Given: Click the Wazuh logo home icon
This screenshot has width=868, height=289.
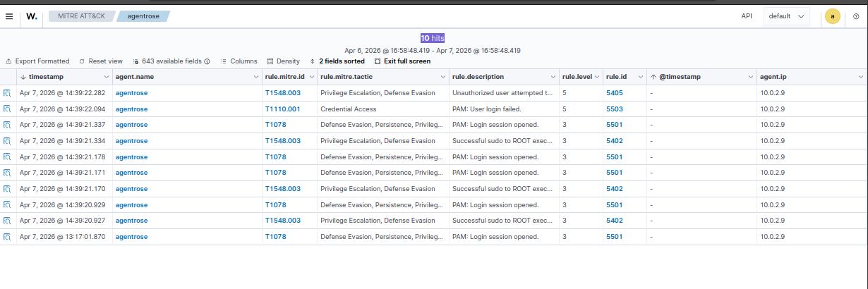Looking at the screenshot, I should [32, 16].
